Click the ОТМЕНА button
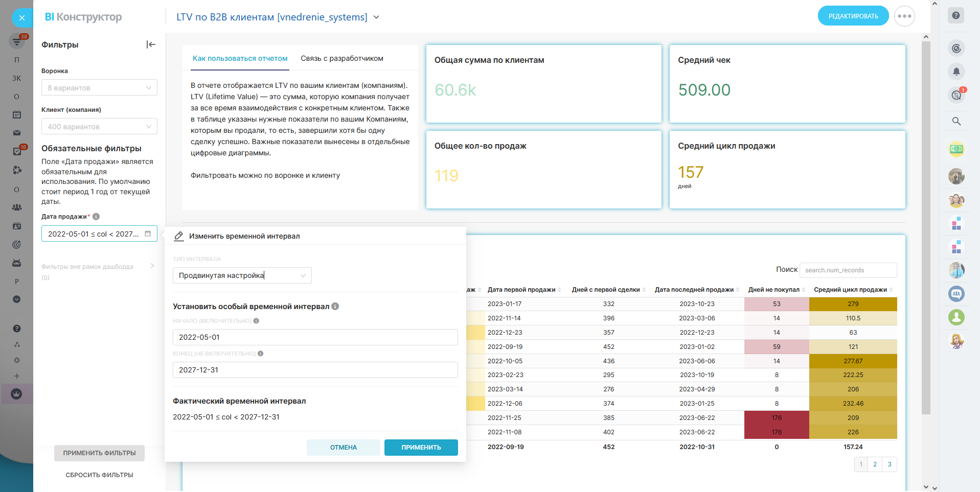Viewport: 980px width, 492px height. pyautogui.click(x=343, y=447)
